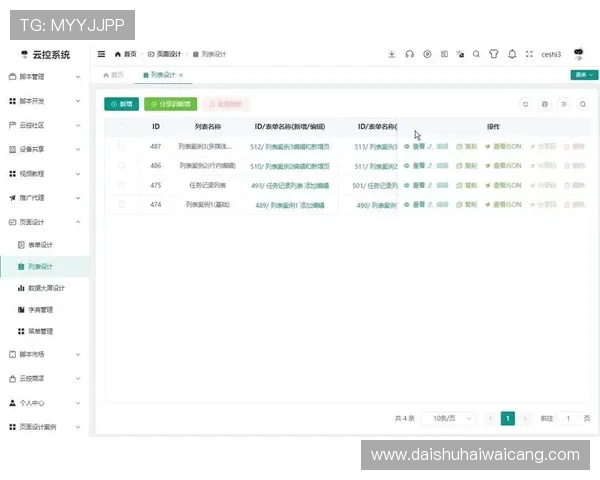This screenshot has width=600, height=480.
Task: Expand the 个人中心 sidebar menu
Action: pyautogui.click(x=45, y=403)
